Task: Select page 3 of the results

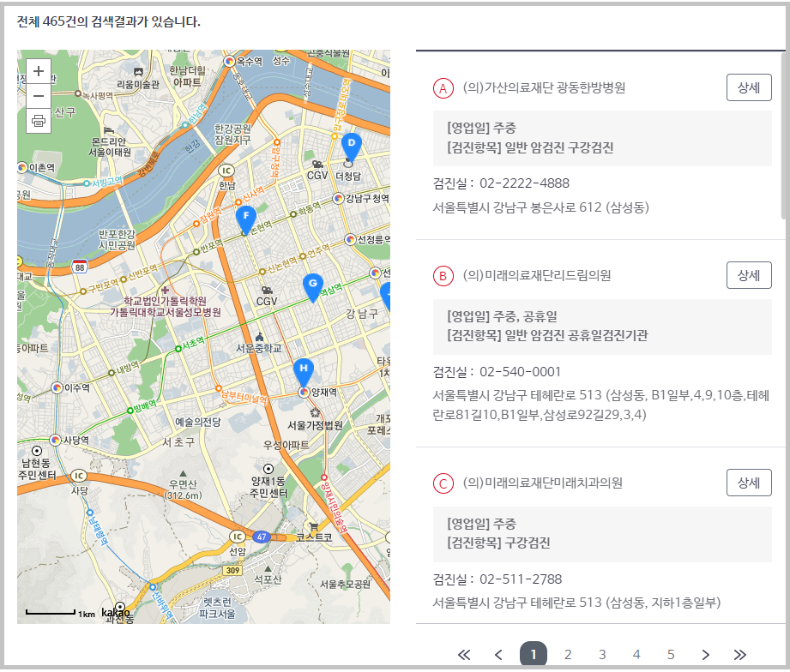Action: 602,653
